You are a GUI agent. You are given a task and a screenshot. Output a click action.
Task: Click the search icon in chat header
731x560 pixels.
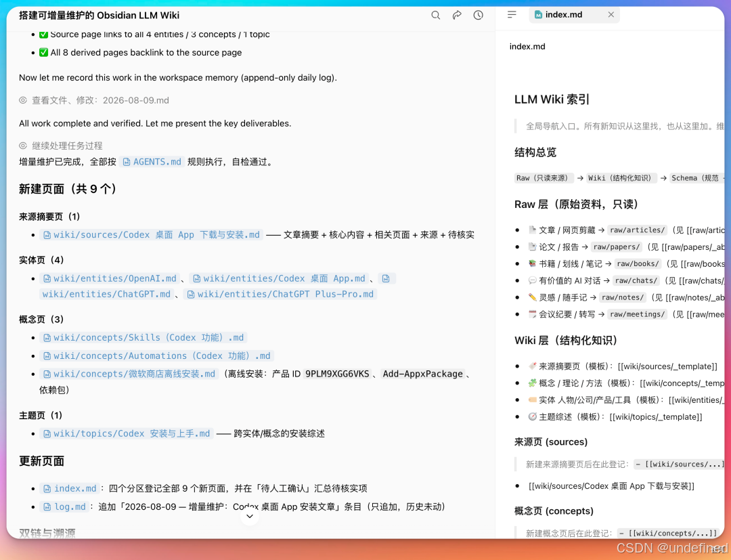pyautogui.click(x=435, y=15)
